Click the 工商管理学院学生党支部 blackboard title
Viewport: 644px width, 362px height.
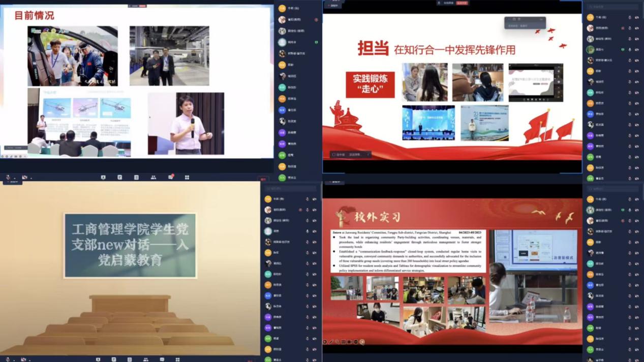[130, 245]
